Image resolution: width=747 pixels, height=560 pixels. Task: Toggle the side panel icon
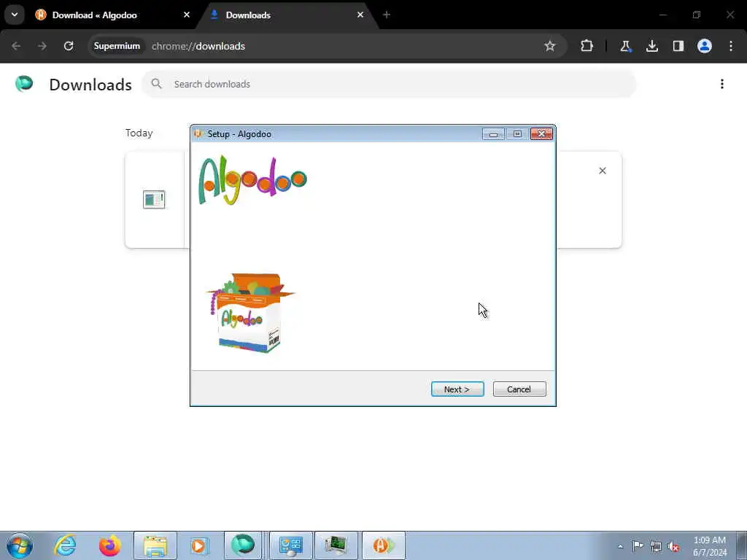tap(678, 46)
